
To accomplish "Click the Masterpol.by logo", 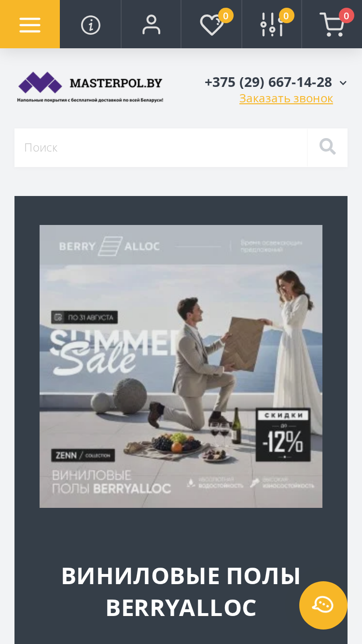I will click(x=90, y=87).
